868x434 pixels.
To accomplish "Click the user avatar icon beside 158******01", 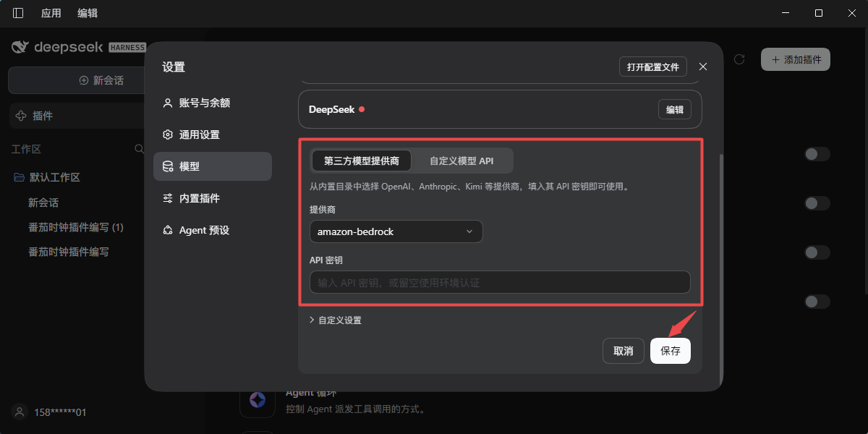I will point(20,412).
